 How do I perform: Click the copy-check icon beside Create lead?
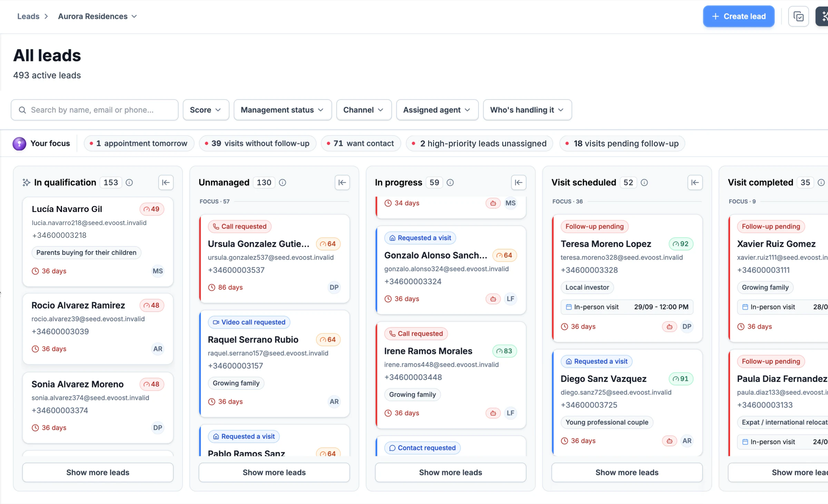click(798, 16)
